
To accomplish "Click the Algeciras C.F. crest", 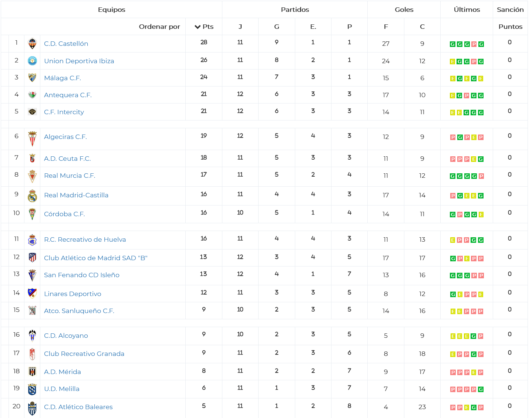I will pos(32,139).
